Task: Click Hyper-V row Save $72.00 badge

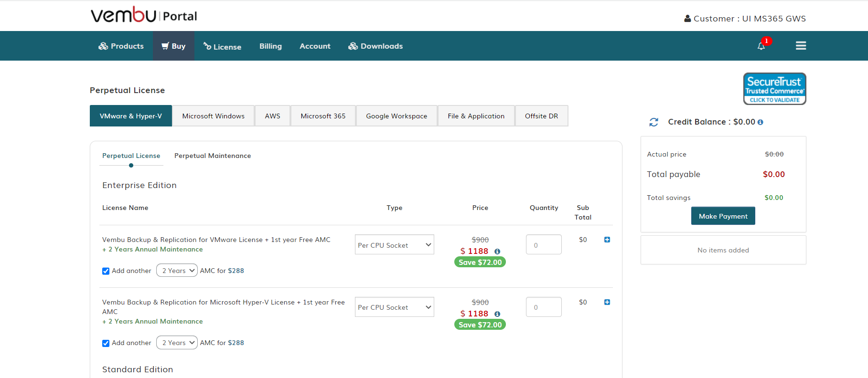Action: (480, 325)
